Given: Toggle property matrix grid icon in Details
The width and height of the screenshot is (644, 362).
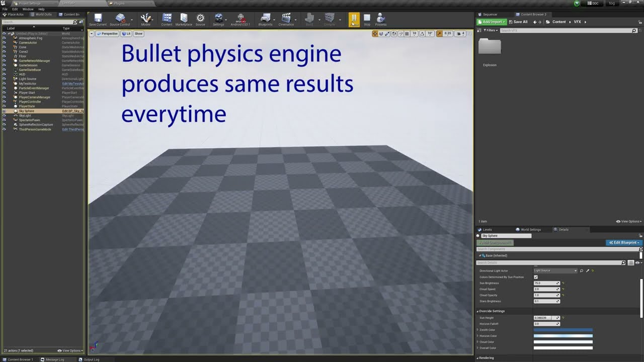Looking at the screenshot, I should [x=631, y=263].
